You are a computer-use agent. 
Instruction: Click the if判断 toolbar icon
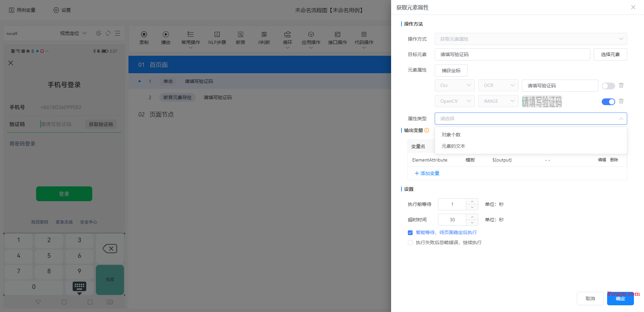click(x=264, y=34)
